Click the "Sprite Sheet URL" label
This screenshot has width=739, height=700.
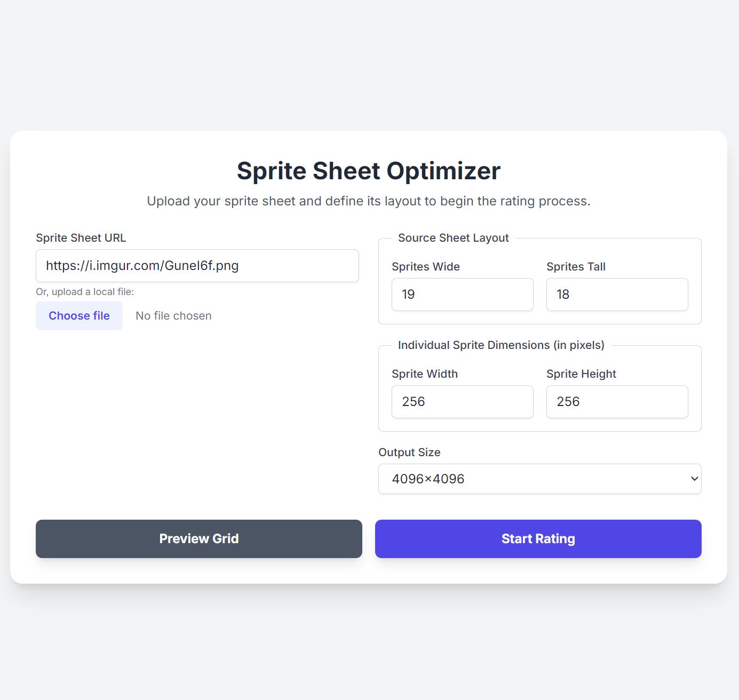(81, 238)
